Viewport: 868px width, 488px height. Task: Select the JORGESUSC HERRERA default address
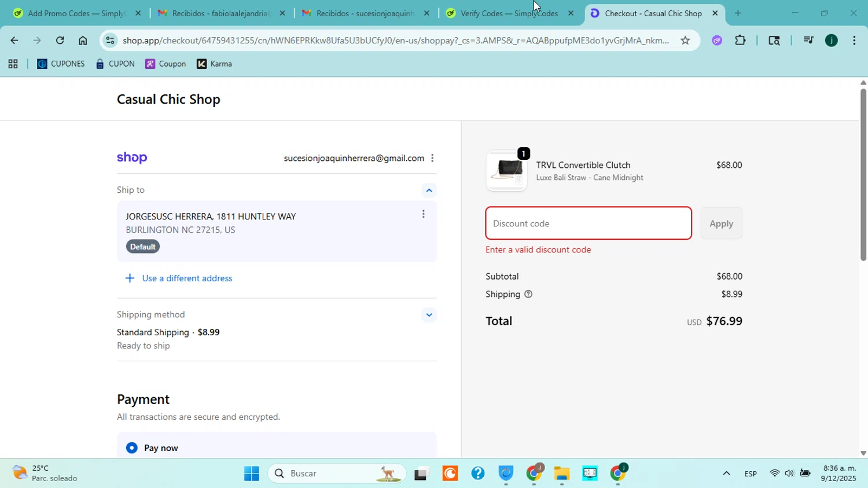(277, 231)
